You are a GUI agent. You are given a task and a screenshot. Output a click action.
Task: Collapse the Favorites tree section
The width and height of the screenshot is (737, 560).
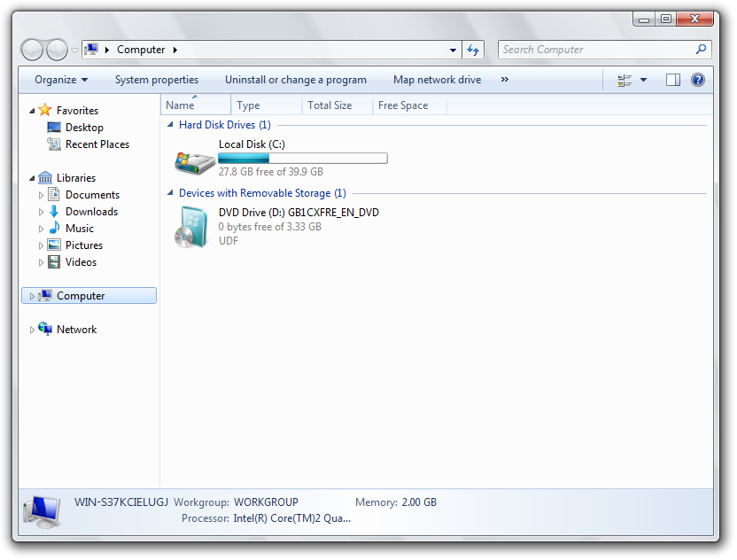pyautogui.click(x=32, y=111)
